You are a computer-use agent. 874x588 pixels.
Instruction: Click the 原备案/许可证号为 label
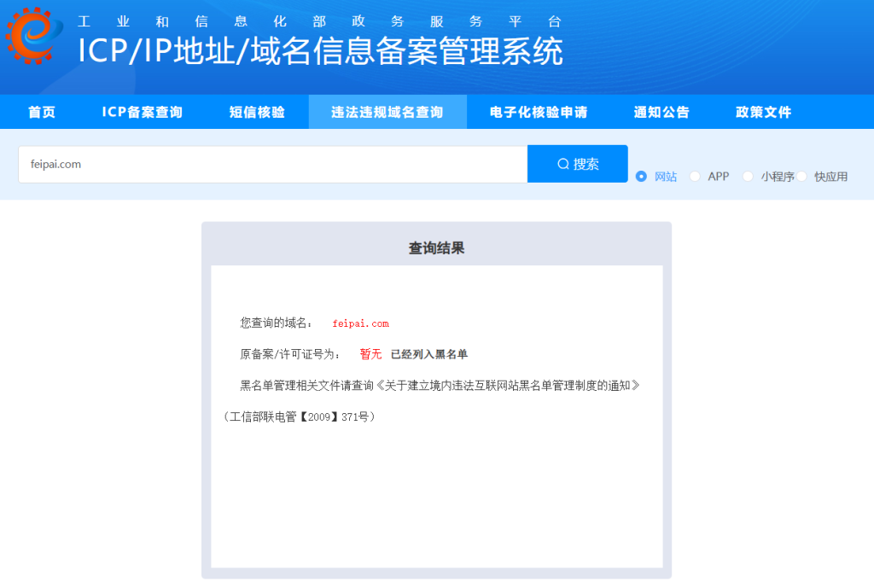(290, 354)
